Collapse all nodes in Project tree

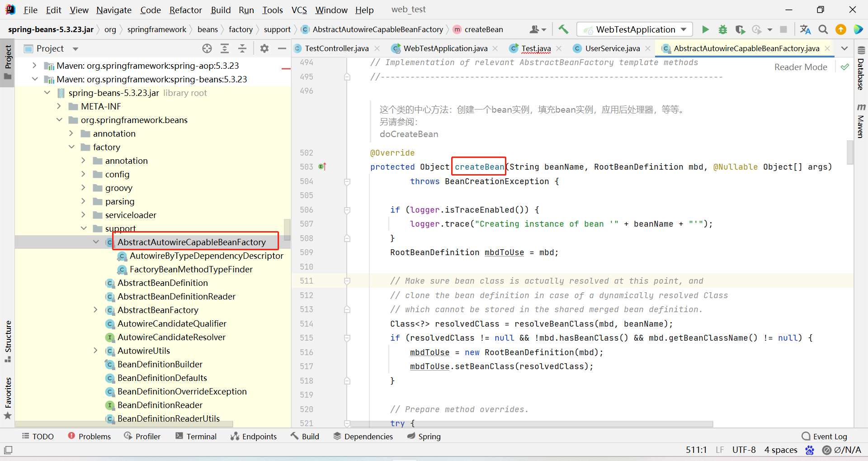point(242,48)
